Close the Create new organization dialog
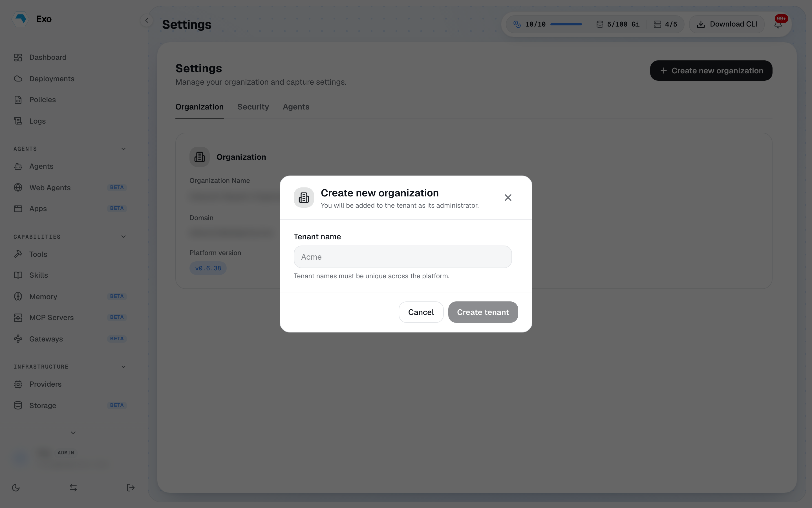Viewport: 812px width, 508px height. (x=508, y=198)
